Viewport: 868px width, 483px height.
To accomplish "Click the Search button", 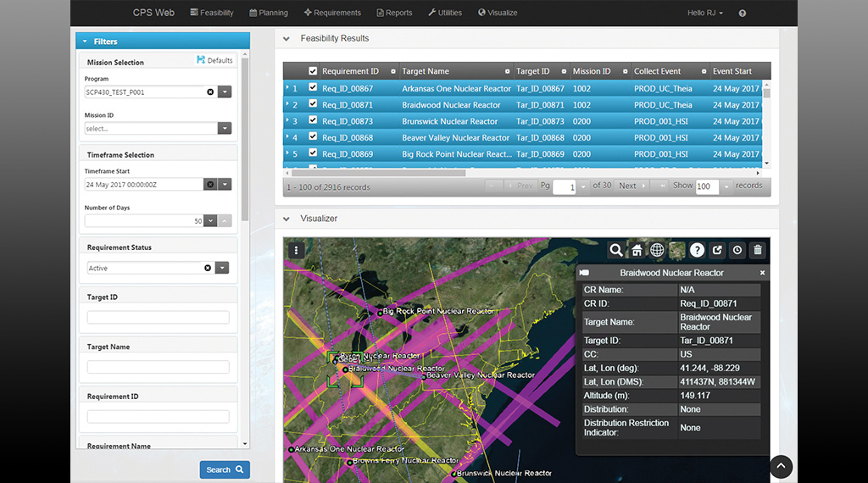I will point(225,469).
